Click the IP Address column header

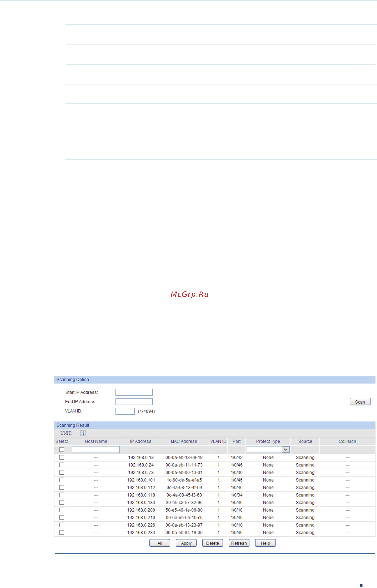click(141, 441)
